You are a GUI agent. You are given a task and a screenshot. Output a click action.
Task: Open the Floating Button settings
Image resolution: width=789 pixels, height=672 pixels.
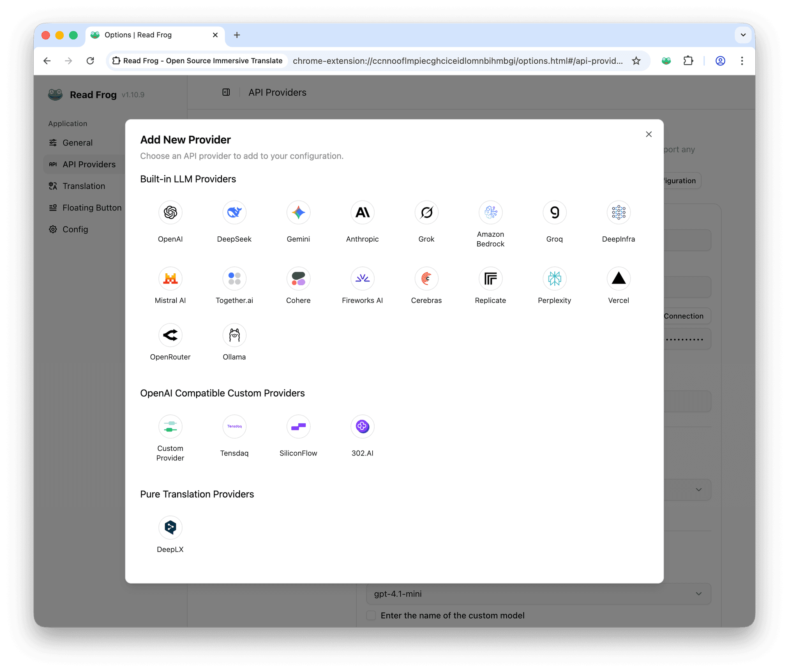point(91,208)
